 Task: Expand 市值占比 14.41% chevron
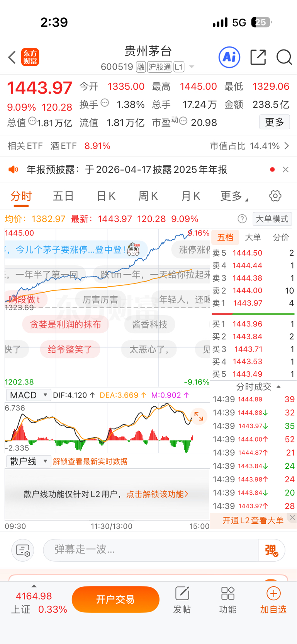[287, 146]
